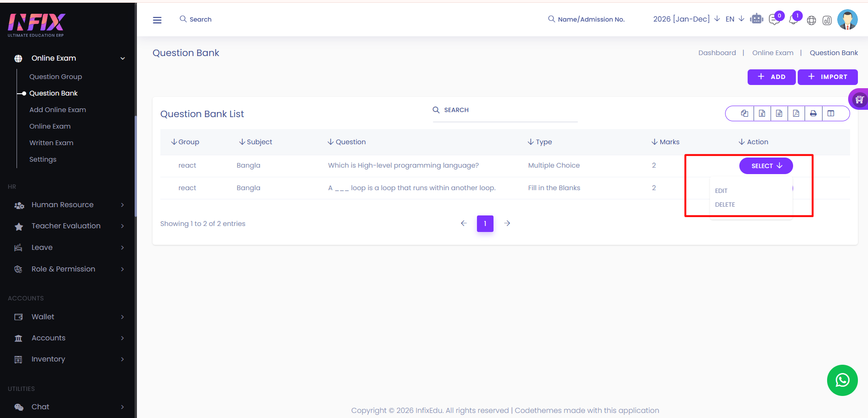This screenshot has height=418, width=868.
Task: Choose EDIT from action menu
Action: [x=721, y=191]
